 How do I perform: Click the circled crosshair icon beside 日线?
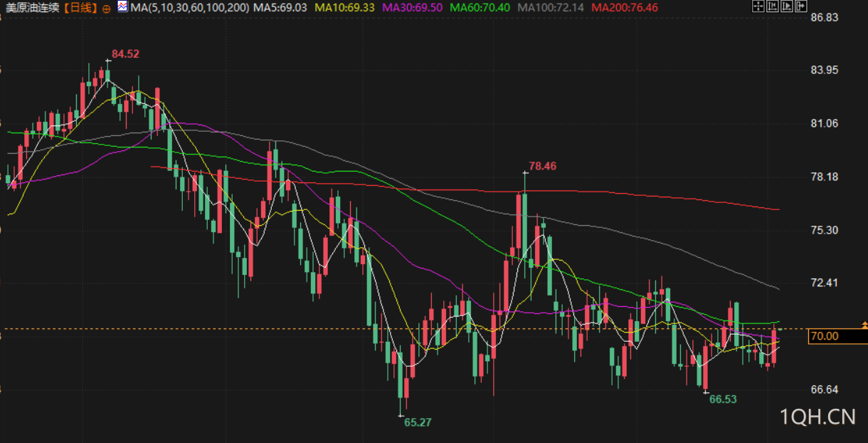point(106,8)
